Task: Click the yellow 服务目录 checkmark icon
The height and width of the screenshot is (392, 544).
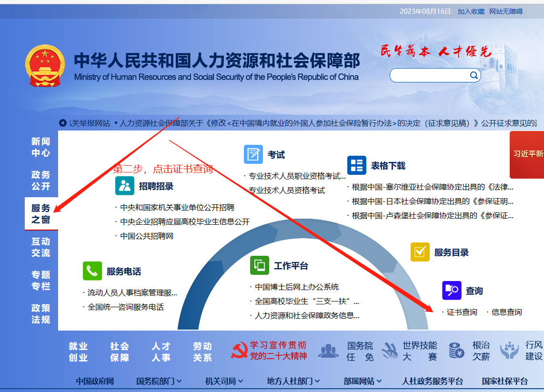Action: (420, 252)
